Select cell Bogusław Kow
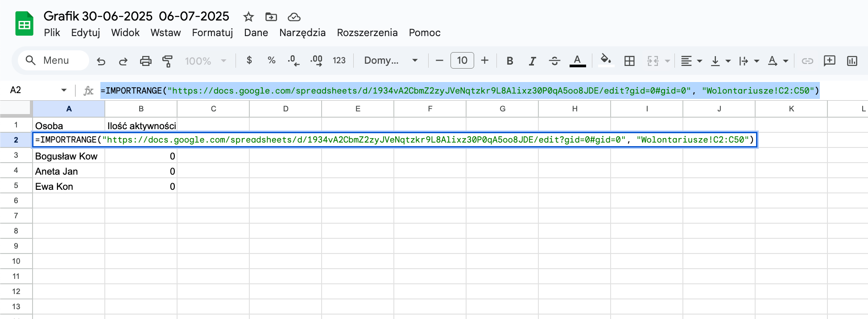 click(69, 155)
